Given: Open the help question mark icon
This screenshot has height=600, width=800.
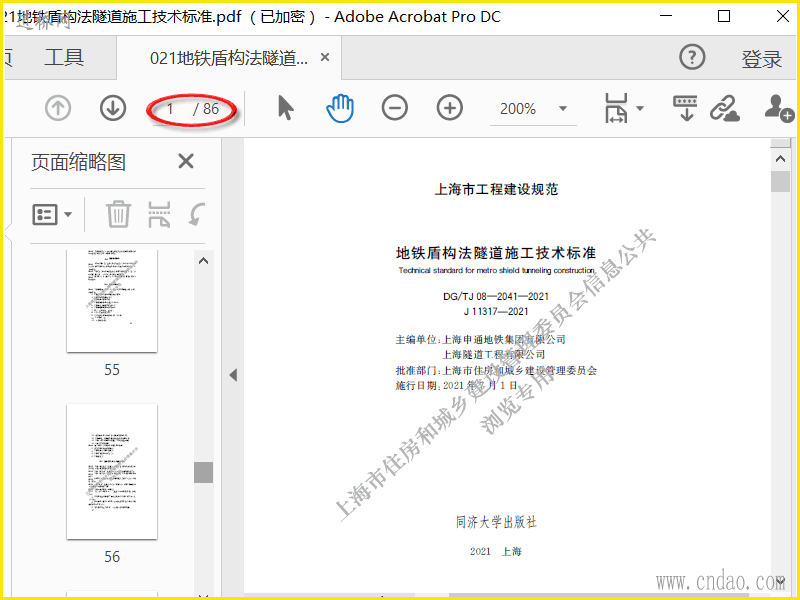Looking at the screenshot, I should [x=692, y=57].
